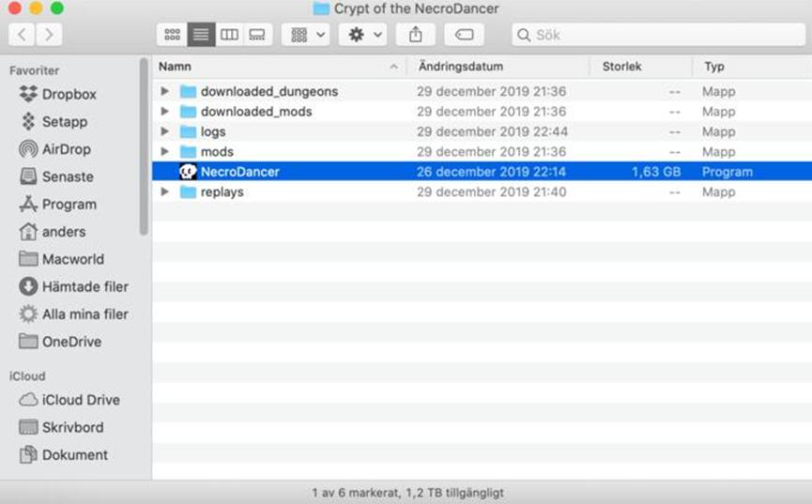Click the Share toolbar icon
Screen dimensions: 812x504
pos(415,35)
